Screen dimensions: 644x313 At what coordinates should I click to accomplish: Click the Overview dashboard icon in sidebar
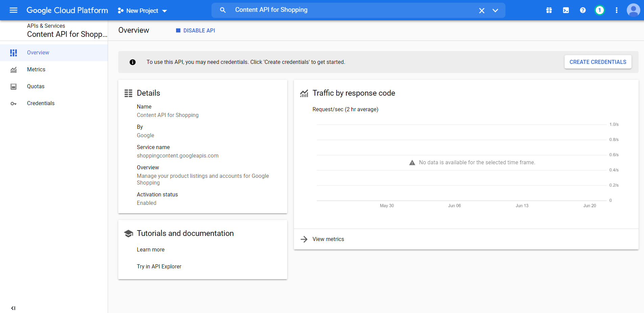coord(14,53)
